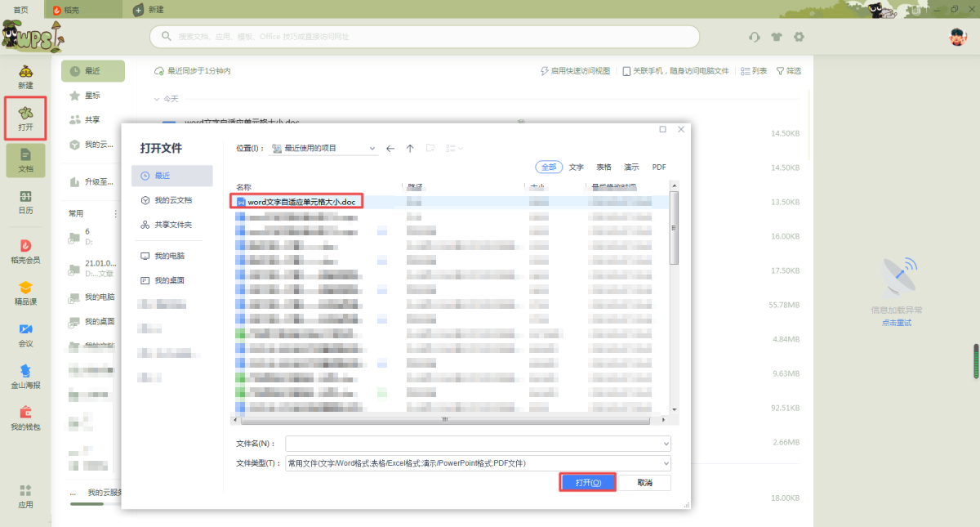
Task: Click the 打开 icon in left sidebar
Action: click(25, 118)
